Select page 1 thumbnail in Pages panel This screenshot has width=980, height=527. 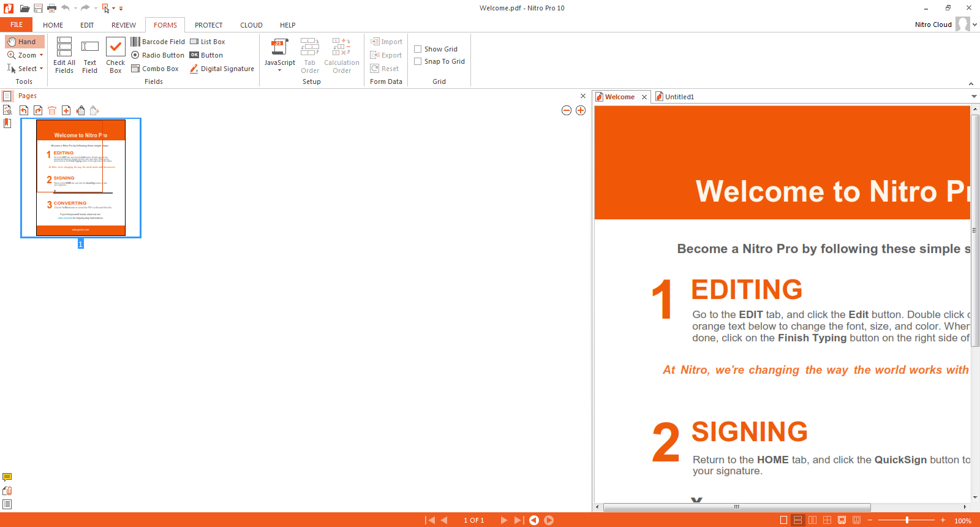(x=81, y=178)
